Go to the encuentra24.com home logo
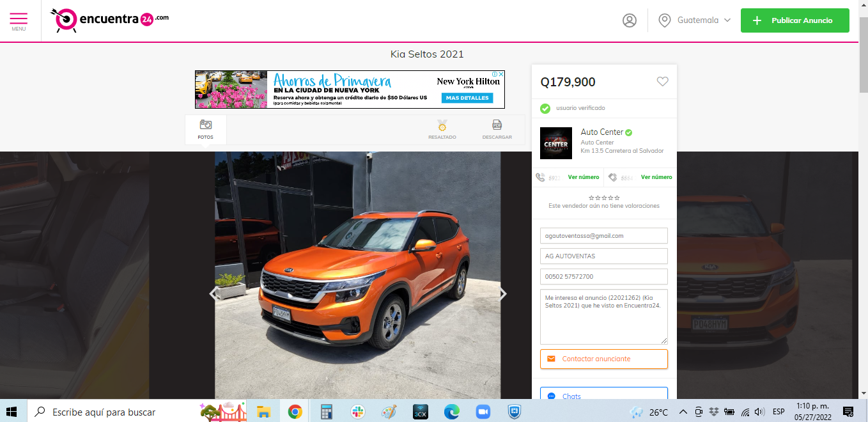 click(109, 20)
